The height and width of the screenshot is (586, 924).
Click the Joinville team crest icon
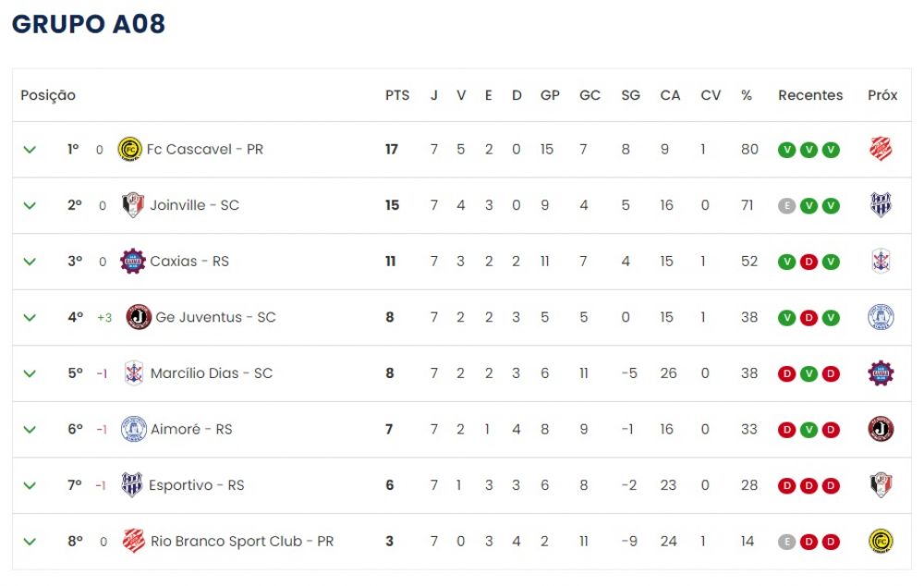(x=132, y=205)
